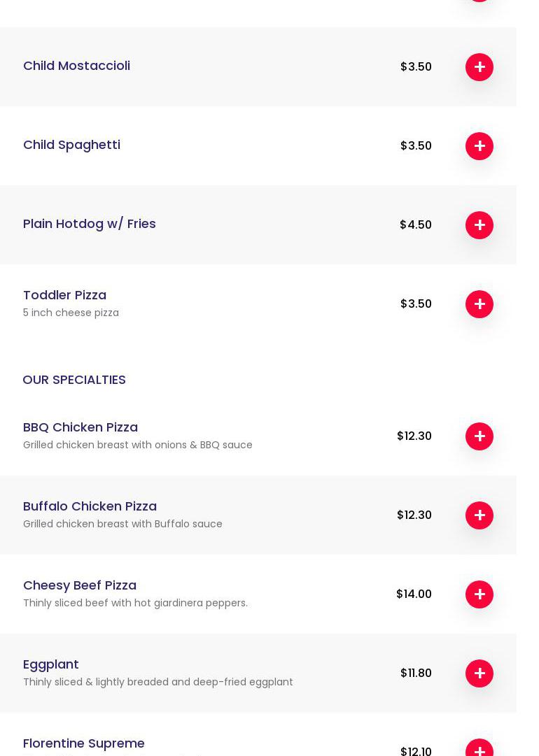Add Child Mostaccioli to the order
This screenshot has height=756, width=539.
479,67
